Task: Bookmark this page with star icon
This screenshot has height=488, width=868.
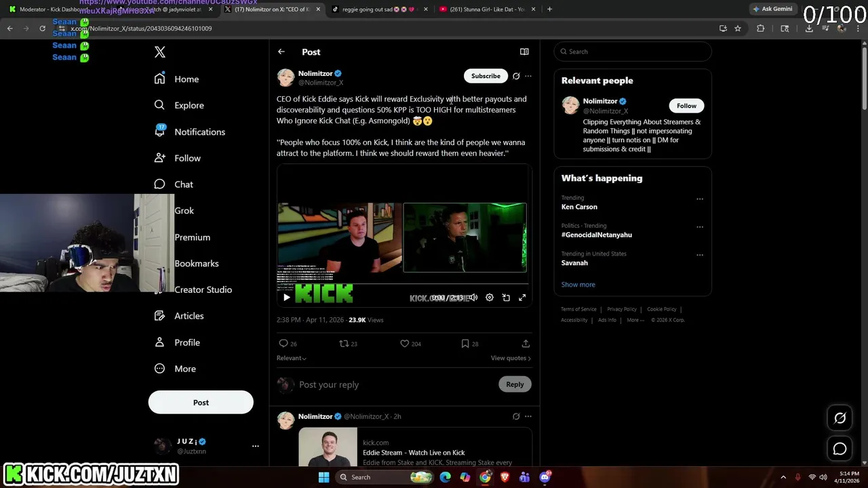Action: pyautogui.click(x=738, y=28)
